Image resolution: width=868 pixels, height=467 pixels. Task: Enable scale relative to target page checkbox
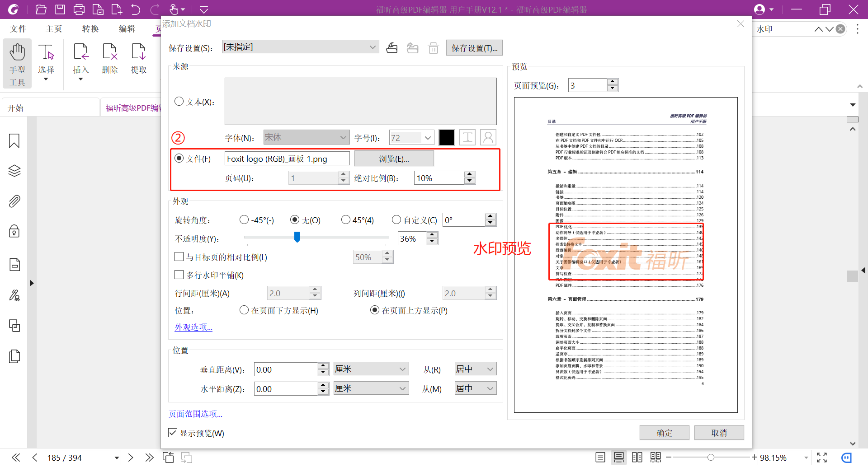point(179,257)
